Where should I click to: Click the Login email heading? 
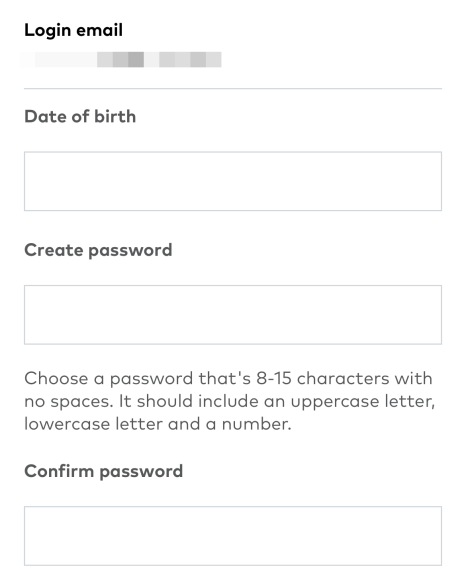point(74,30)
